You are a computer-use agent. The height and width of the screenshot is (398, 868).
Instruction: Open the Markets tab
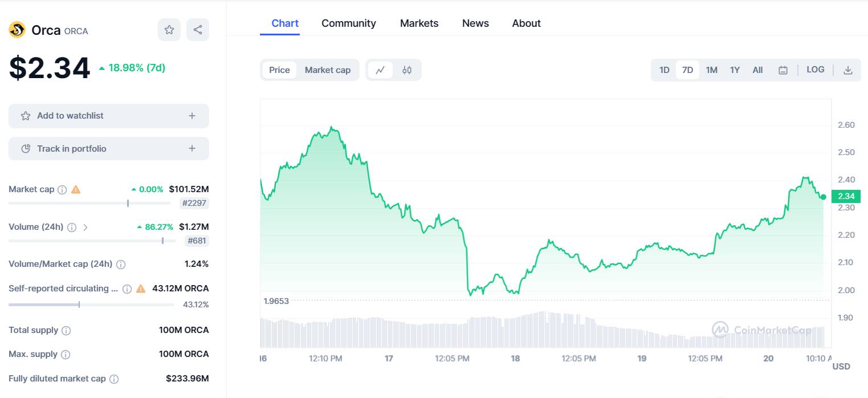419,23
